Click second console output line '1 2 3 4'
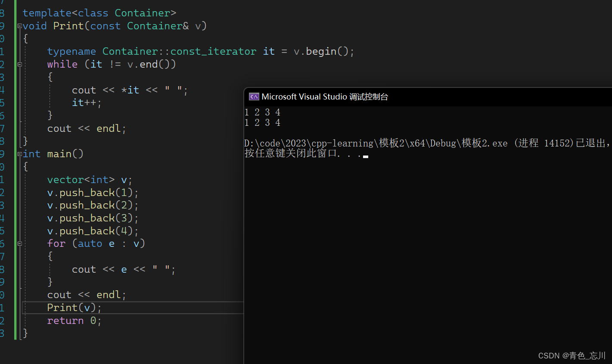This screenshot has width=612, height=364. tap(262, 123)
